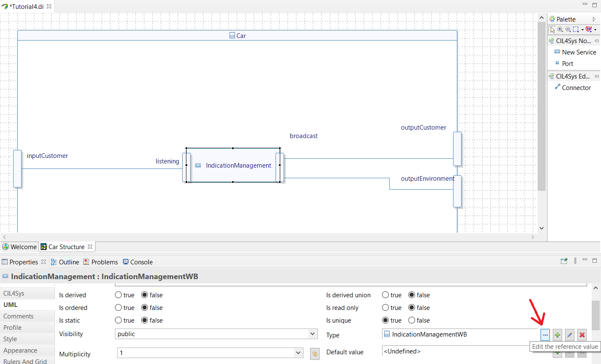Screen dimensions: 601x364
Task: Open the Multiplicity combo box arrow
Action: (x=298, y=353)
